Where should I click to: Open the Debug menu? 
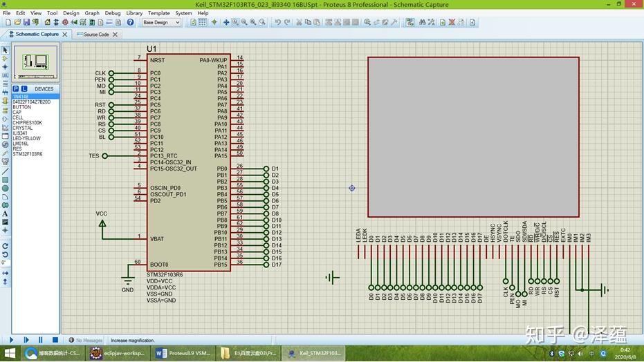coord(113,13)
